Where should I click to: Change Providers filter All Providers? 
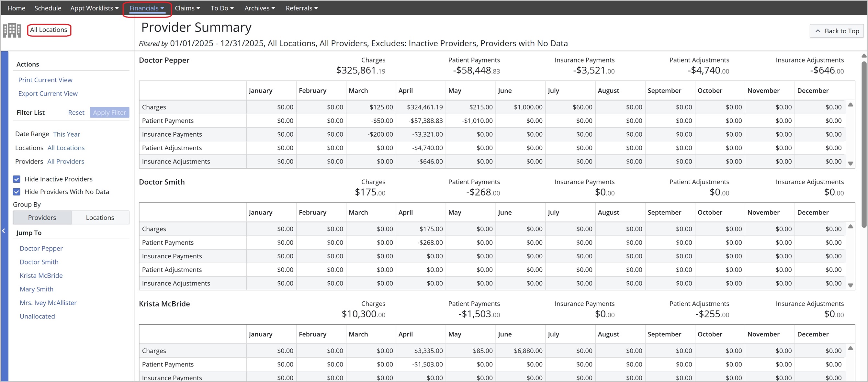[x=66, y=162]
